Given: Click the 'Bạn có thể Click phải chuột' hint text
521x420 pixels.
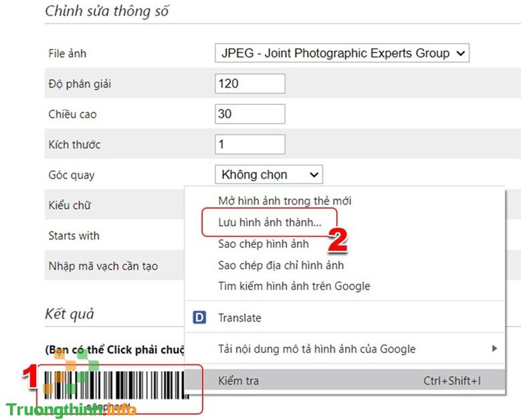Looking at the screenshot, I should [x=114, y=350].
